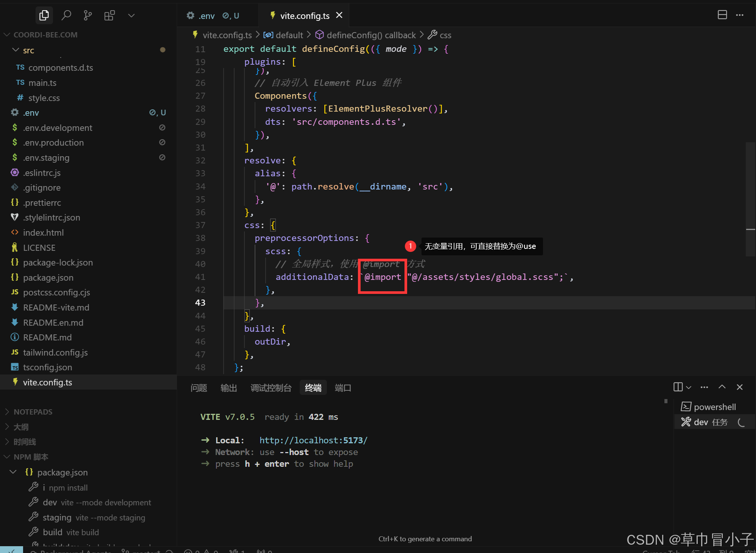Open package-lock.json file
Screen dimensions: 756x553
89,263
